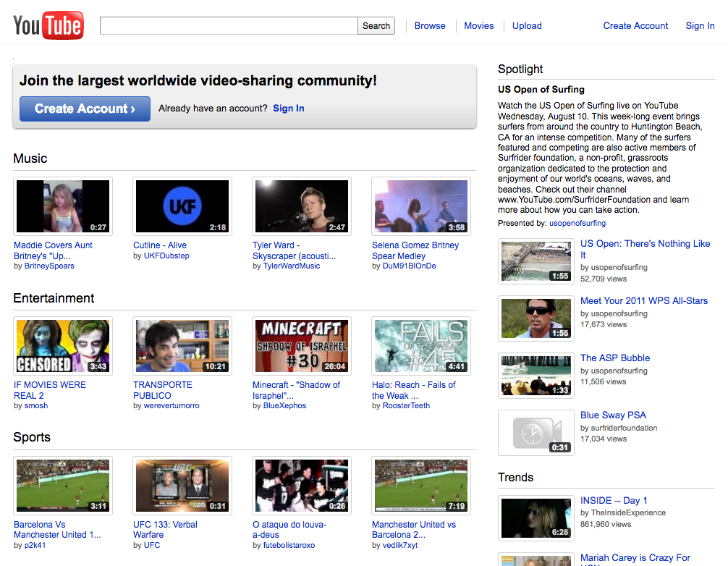
Task: Switch to the Movies section
Action: point(478,25)
